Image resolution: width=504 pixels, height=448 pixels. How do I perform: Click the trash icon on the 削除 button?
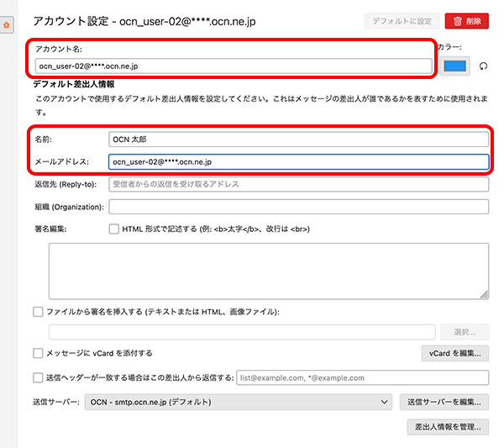(x=456, y=20)
